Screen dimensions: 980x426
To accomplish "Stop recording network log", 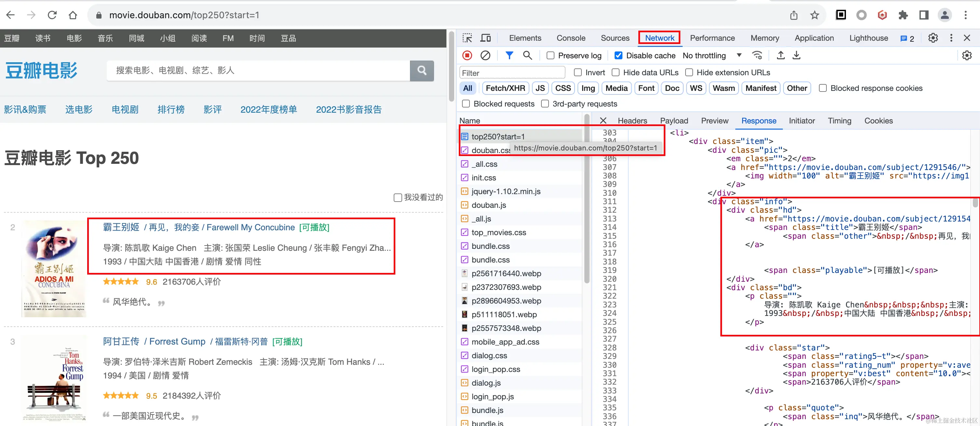I will coord(467,56).
